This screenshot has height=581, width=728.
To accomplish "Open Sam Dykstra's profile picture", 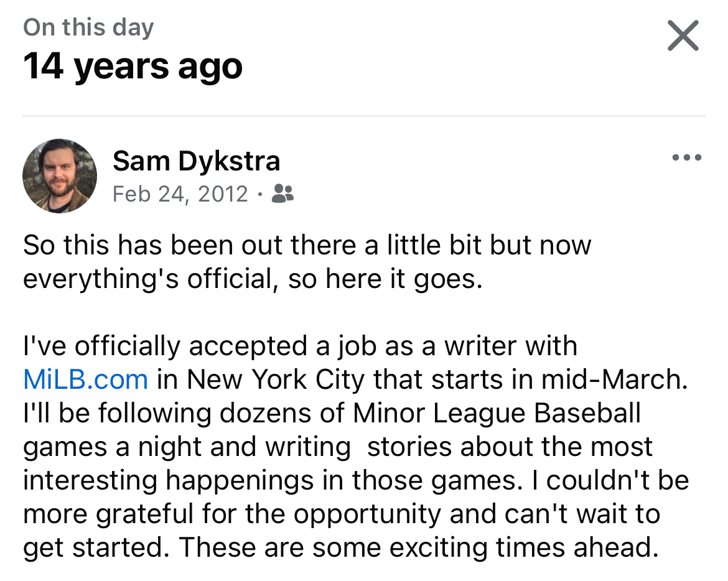I will pyautogui.click(x=60, y=176).
